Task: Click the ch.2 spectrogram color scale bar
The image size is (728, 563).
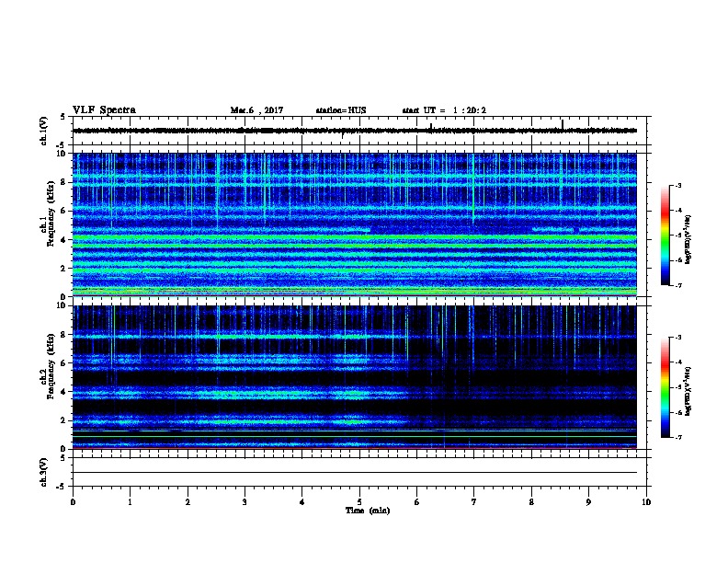Action: [x=665, y=387]
